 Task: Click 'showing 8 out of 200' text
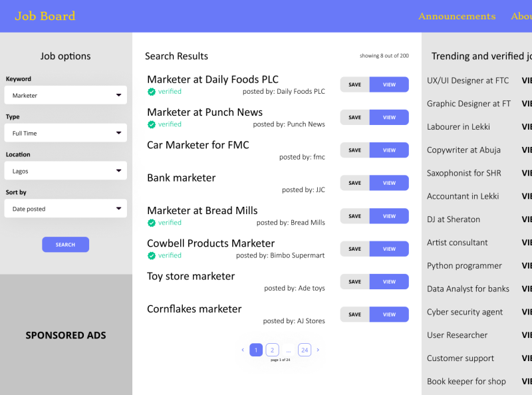(384, 56)
